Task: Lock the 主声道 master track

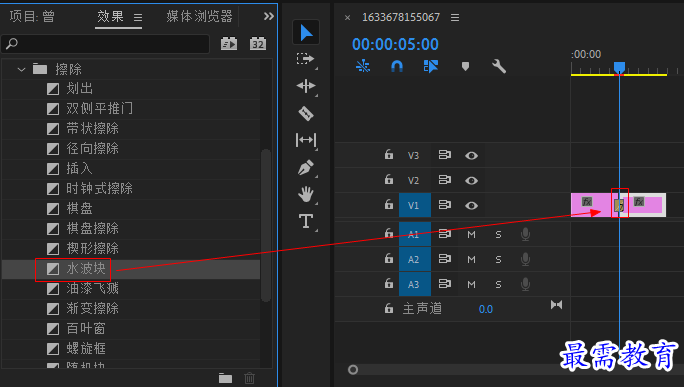Action: click(389, 308)
